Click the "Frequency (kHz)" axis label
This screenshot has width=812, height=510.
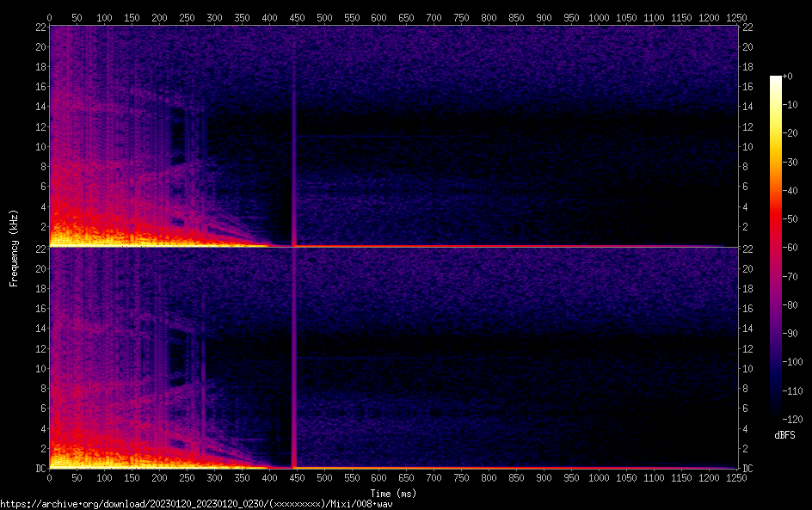coord(14,247)
